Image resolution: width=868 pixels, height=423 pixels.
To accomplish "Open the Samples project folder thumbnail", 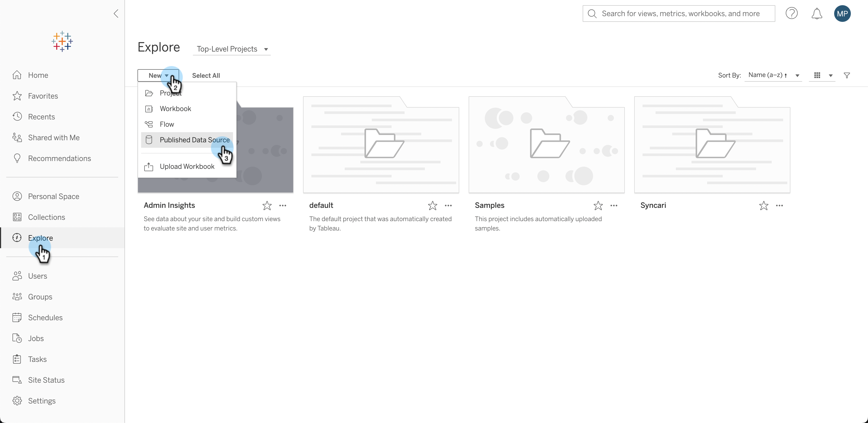I will coord(546,145).
